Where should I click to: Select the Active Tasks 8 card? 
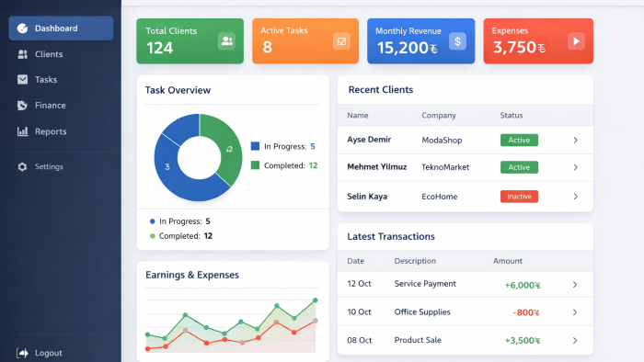coord(305,41)
